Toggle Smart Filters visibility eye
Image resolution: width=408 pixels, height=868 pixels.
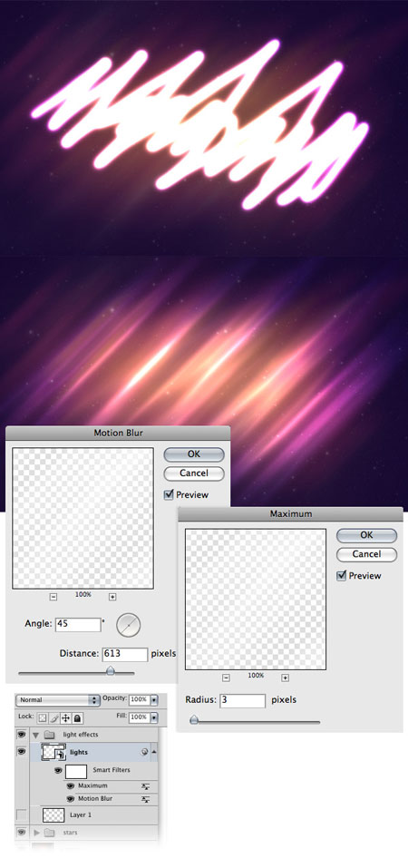click(58, 770)
